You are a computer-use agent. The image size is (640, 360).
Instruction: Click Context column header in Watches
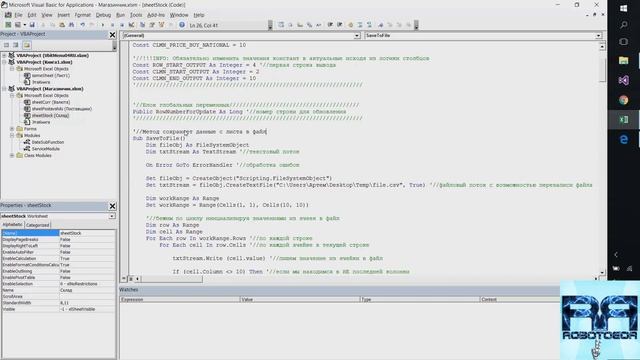520,300
